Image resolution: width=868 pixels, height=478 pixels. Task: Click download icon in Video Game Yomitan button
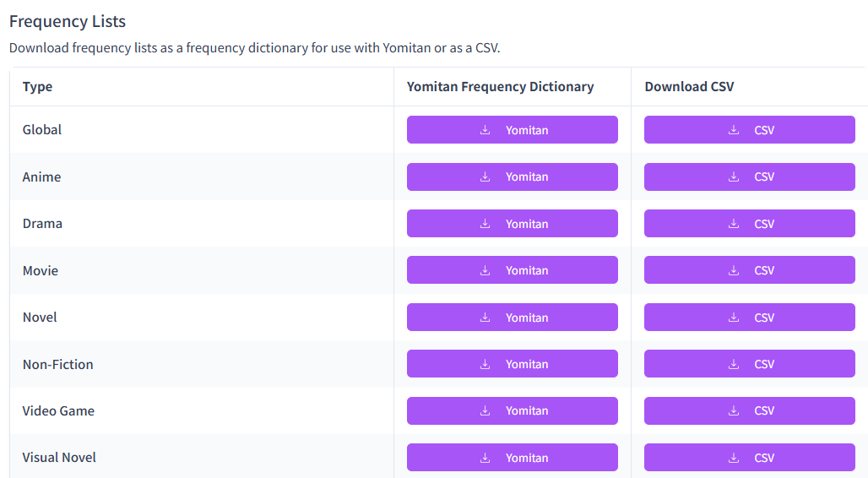486,410
